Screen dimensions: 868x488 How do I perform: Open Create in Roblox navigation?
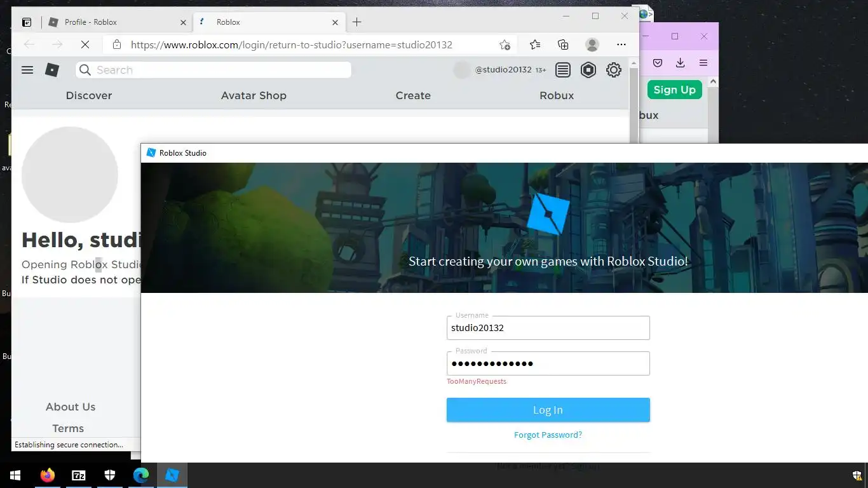coord(413,95)
